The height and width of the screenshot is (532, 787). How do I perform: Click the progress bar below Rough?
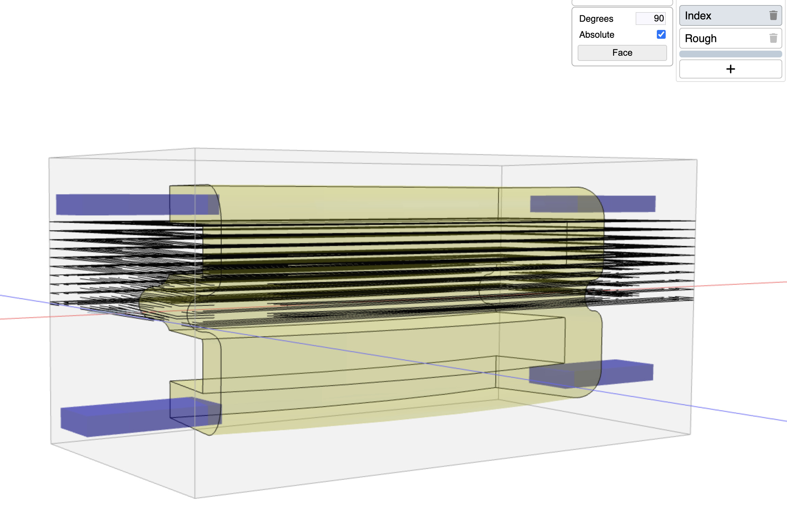[x=731, y=54]
